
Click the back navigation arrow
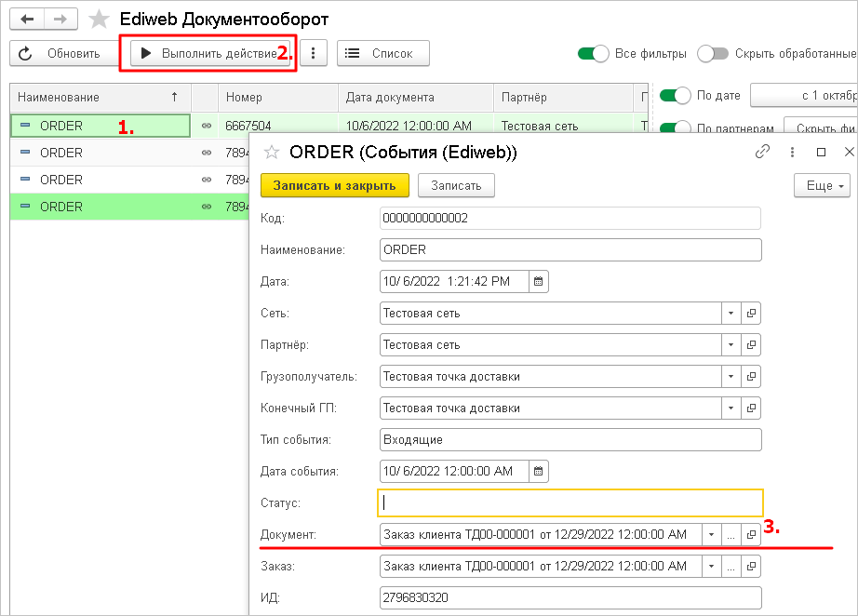[x=27, y=19]
